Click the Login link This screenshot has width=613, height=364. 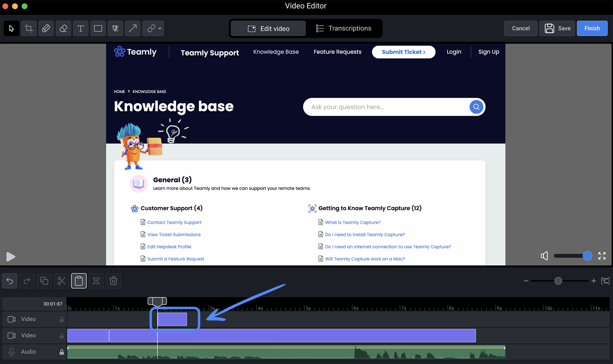[454, 52]
